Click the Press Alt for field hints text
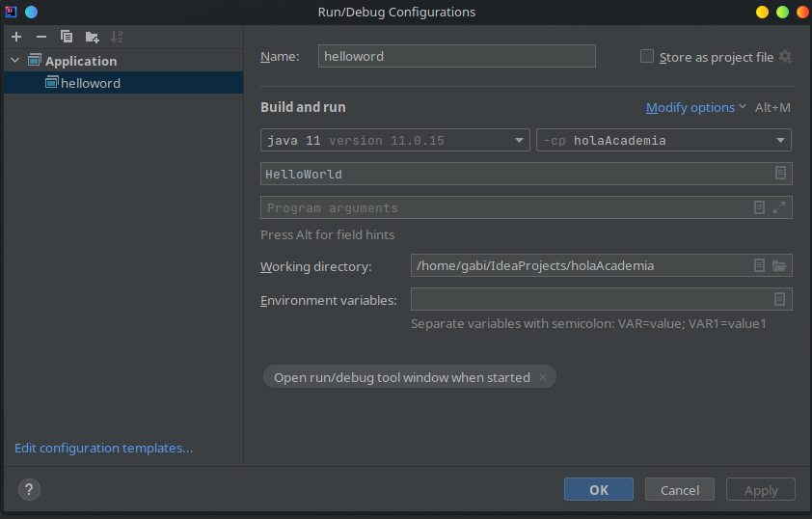Image resolution: width=812 pixels, height=519 pixels. tap(327, 234)
